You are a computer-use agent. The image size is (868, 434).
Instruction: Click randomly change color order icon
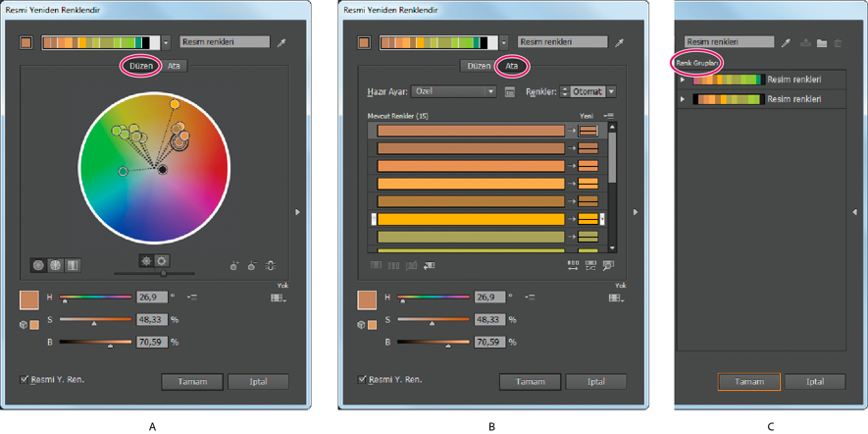click(573, 265)
